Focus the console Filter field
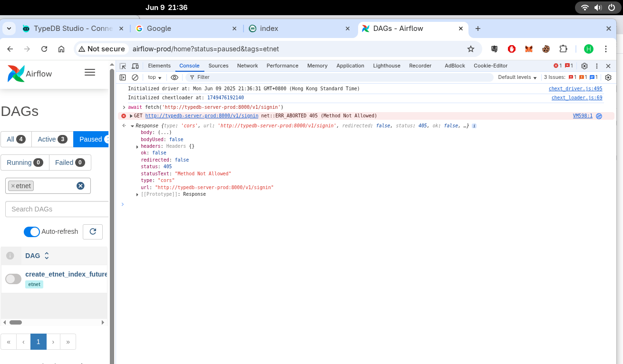Image resolution: width=623 pixels, height=364 pixels. click(339, 77)
